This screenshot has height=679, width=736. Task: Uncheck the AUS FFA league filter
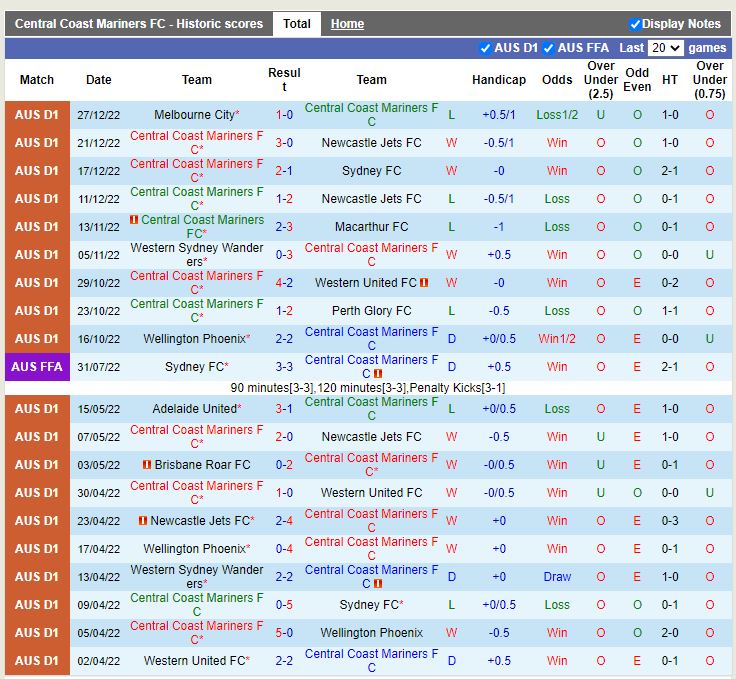pos(549,48)
